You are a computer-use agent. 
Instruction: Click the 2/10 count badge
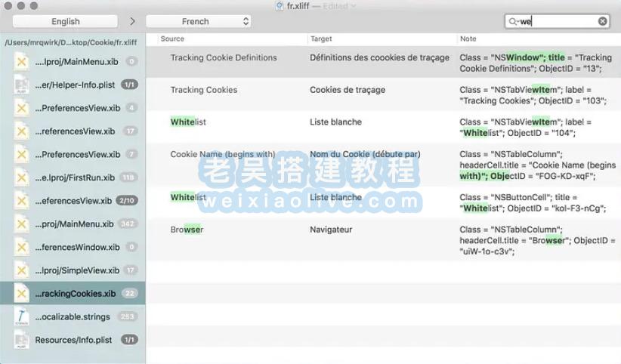coord(127,201)
